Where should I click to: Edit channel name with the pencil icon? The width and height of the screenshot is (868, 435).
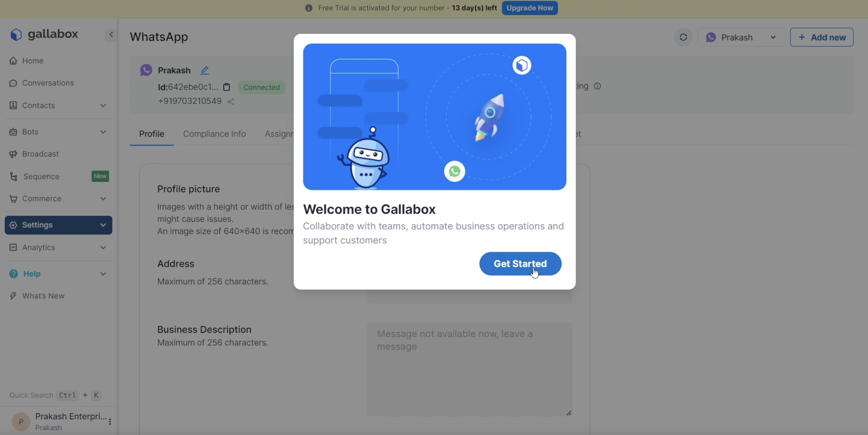coord(205,70)
